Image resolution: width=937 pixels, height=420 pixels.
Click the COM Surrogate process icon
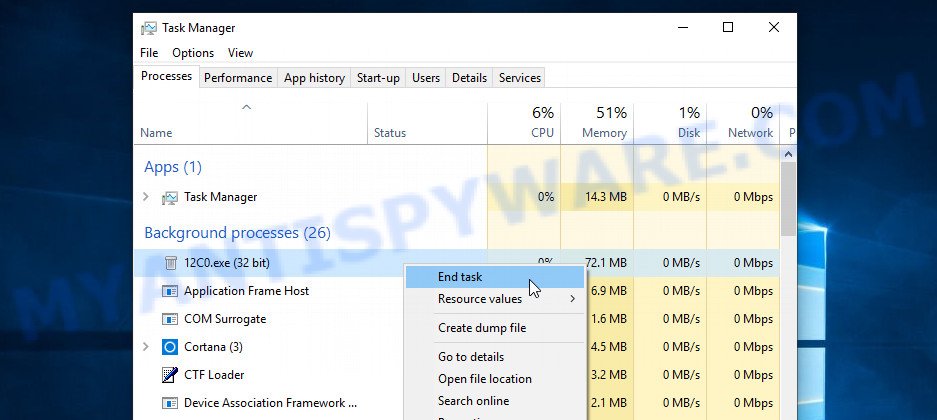(170, 319)
